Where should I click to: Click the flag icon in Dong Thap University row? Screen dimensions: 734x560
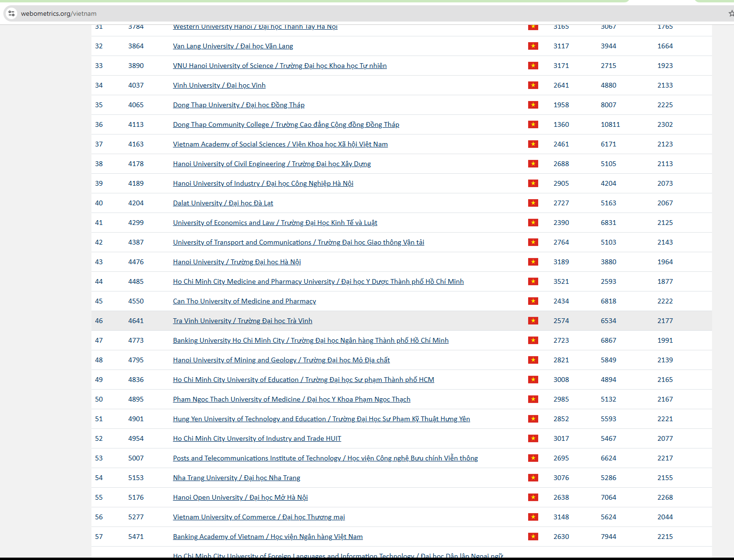[x=533, y=105]
